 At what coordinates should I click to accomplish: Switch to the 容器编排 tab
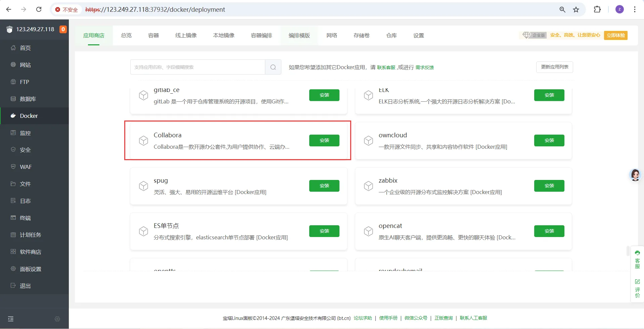tap(262, 35)
